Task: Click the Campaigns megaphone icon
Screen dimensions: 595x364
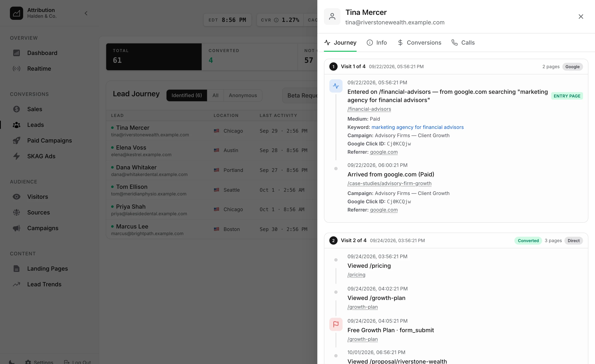Action: pyautogui.click(x=16, y=228)
